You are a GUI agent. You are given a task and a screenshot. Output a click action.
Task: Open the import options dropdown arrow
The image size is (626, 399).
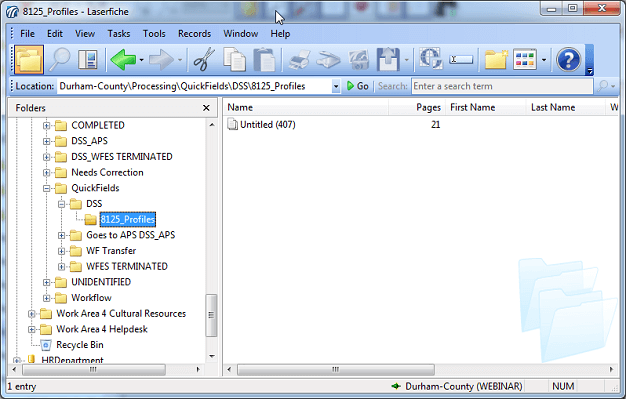[x=406, y=60]
